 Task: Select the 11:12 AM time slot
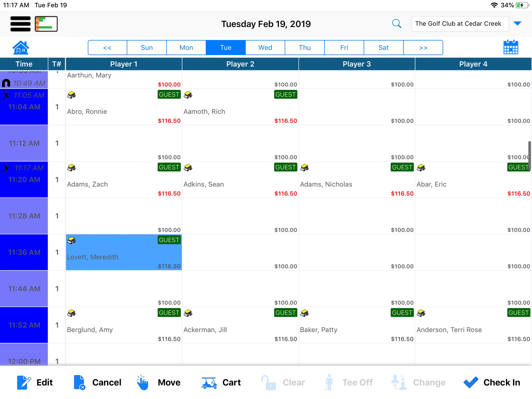[x=24, y=143]
